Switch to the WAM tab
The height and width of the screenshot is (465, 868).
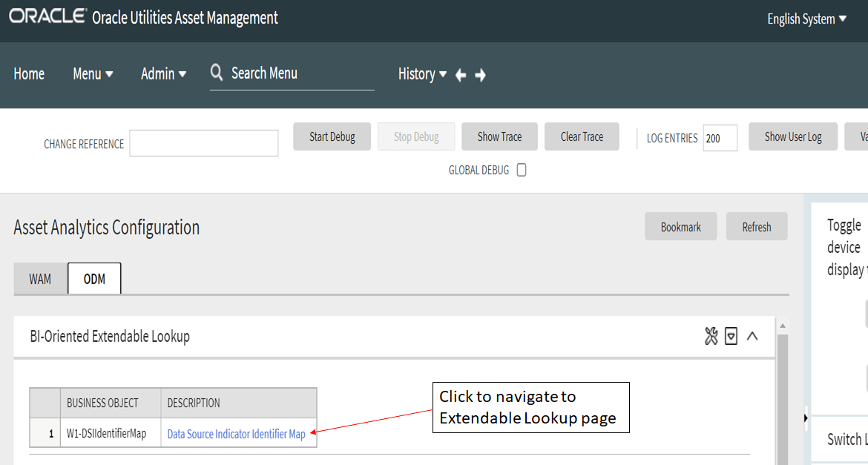(40, 278)
